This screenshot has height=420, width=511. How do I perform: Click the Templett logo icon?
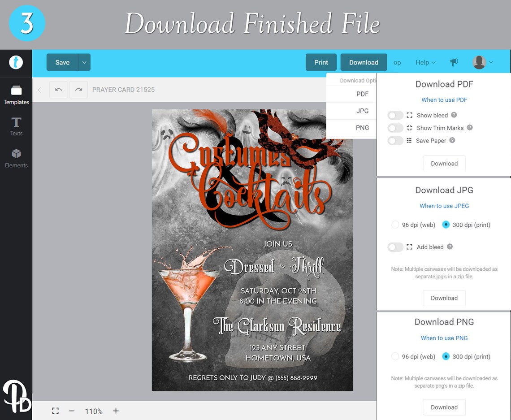pos(16,62)
